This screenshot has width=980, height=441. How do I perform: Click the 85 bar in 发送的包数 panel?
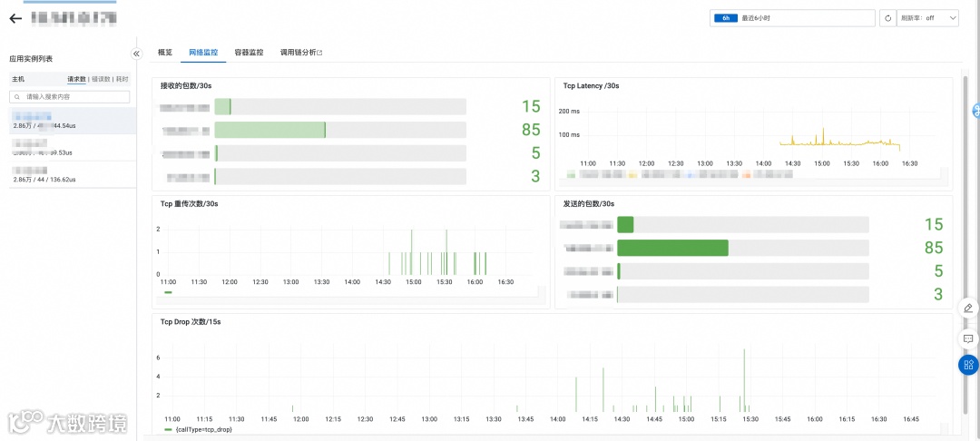672,248
